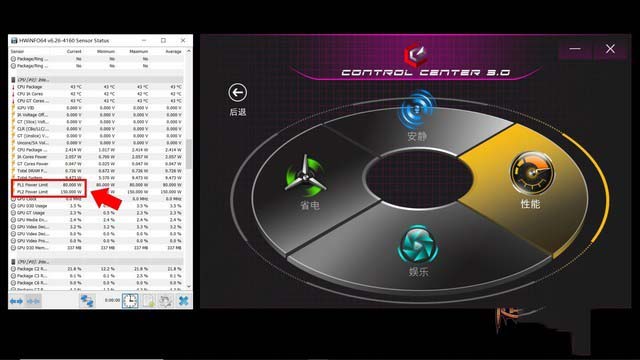640x360 pixels.
Task: Minimize the Control Center 3.0 window
Action: pos(575,49)
